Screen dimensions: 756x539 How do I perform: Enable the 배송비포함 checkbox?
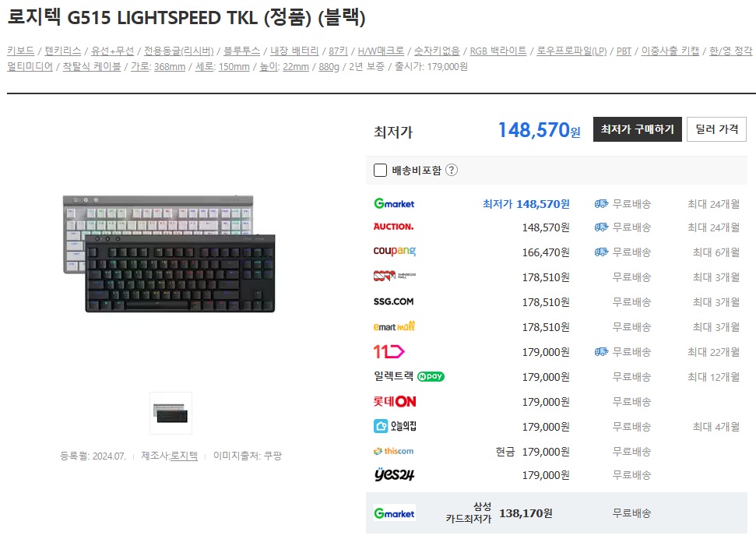coord(380,171)
